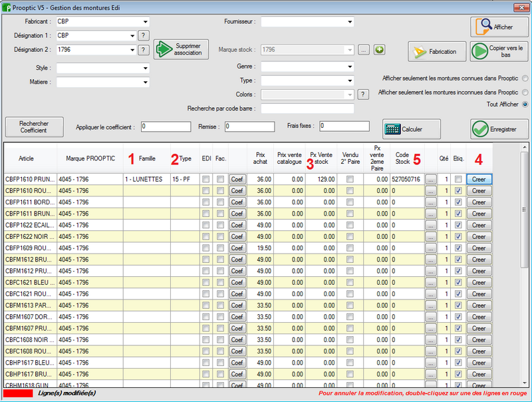Click the ellipsis button for code stock 527050716
The width and height of the screenshot is (532, 402).
430,179
